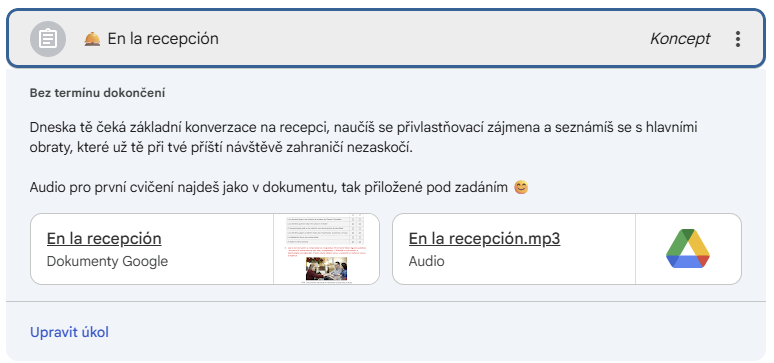Open the En la recepción Google Doc link

[x=104, y=239]
